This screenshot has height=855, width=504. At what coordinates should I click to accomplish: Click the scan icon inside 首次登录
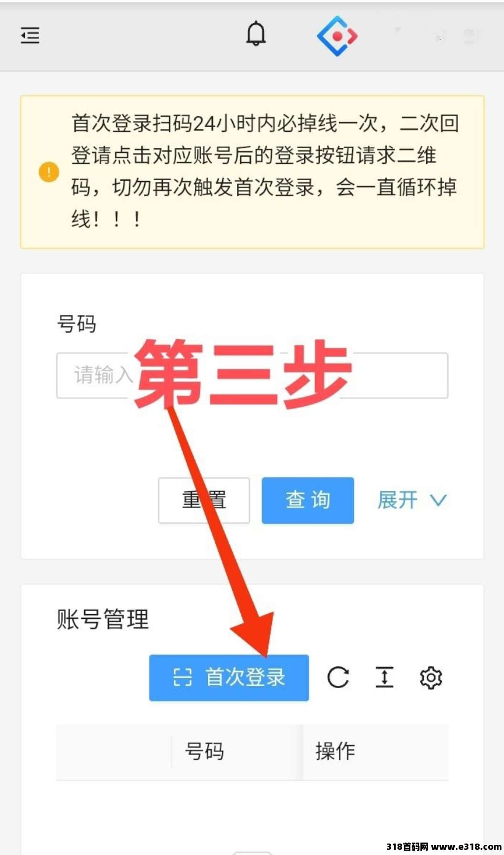pos(182,678)
